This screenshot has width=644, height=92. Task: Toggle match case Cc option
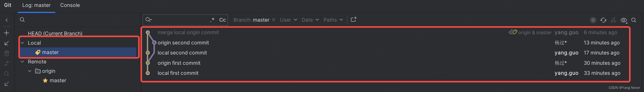pyautogui.click(x=223, y=20)
